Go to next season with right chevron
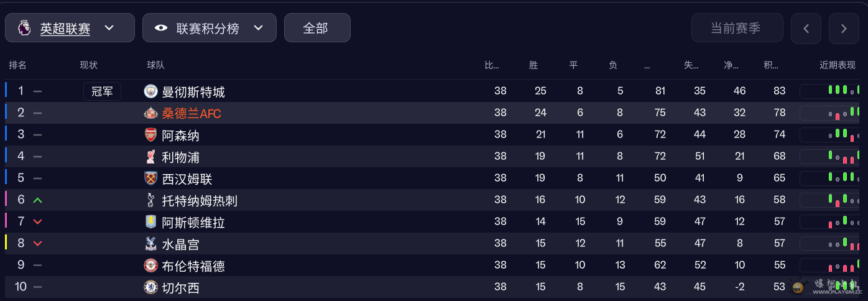Image resolution: width=868 pixels, height=301 pixels. point(844,29)
